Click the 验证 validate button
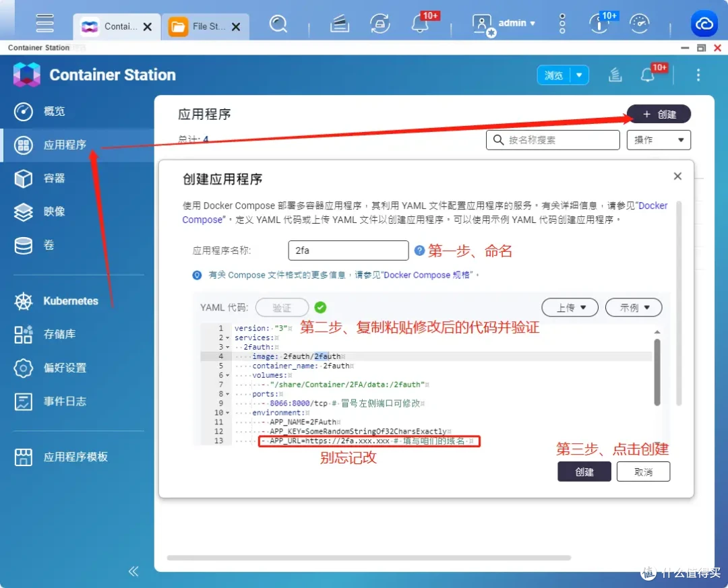This screenshot has width=728, height=588. (282, 307)
